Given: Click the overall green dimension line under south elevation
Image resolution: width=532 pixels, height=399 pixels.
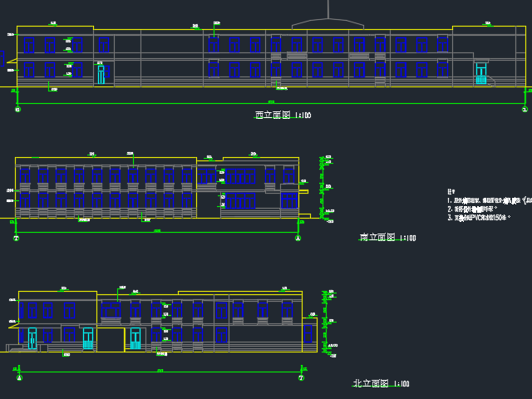Looking at the screenshot, I should tap(158, 232).
